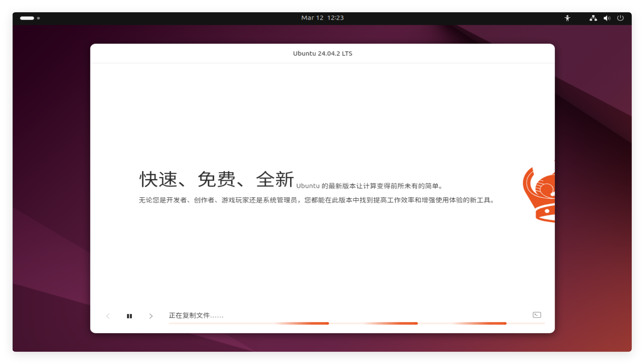Click the Mar 12 12:23 clock
The image size is (644, 364).
pyautogui.click(x=322, y=18)
